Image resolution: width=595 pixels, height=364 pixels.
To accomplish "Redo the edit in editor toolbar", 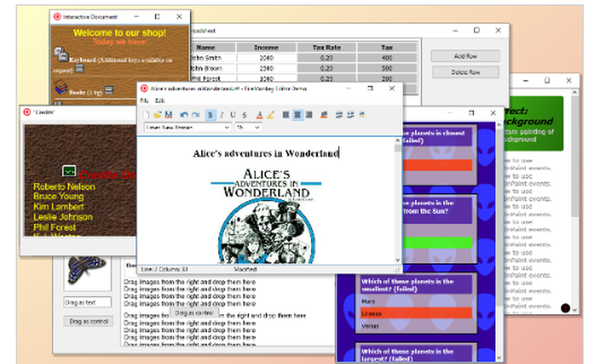I will tap(196, 115).
